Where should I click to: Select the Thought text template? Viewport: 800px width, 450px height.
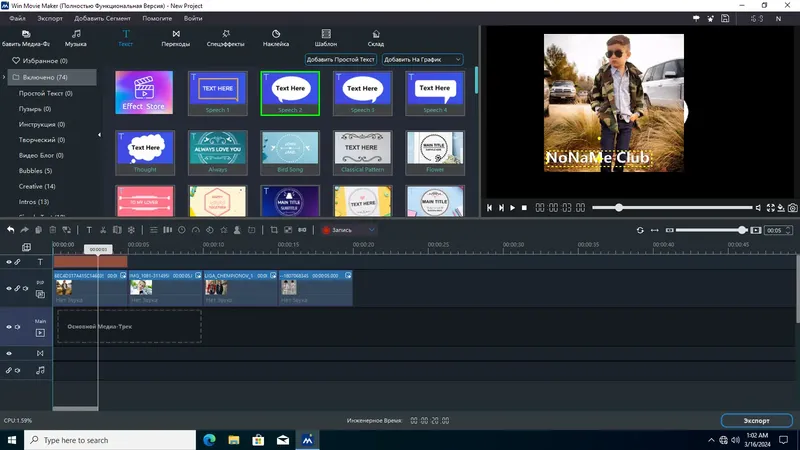coord(145,153)
